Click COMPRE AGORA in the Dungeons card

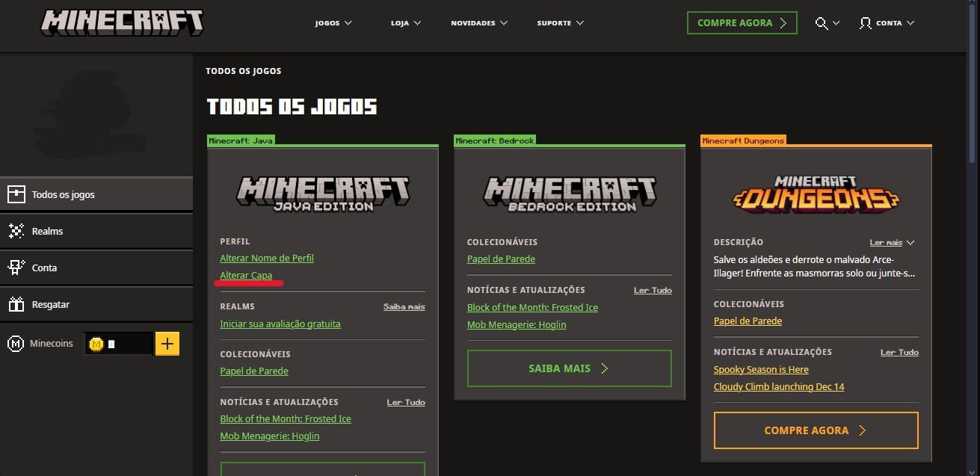coord(816,430)
